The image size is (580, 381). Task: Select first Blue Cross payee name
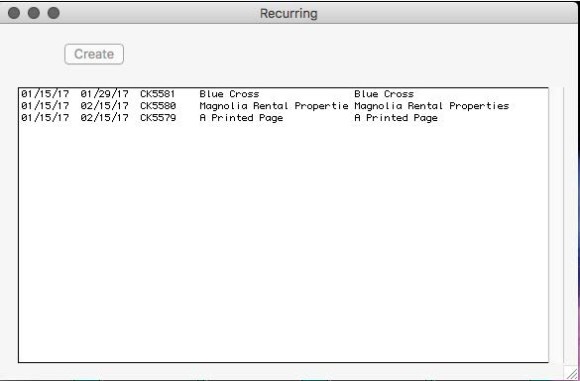[x=229, y=94]
